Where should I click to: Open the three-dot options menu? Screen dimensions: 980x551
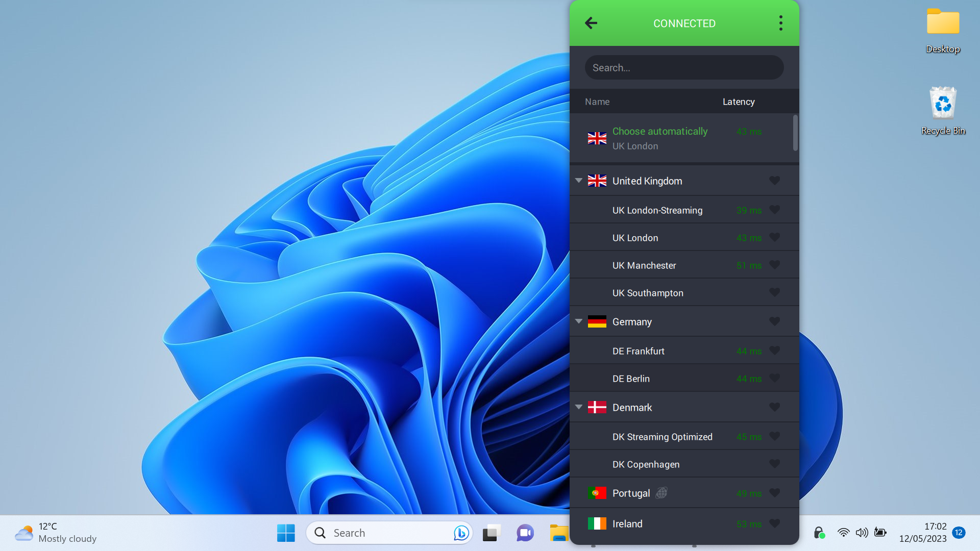point(780,23)
